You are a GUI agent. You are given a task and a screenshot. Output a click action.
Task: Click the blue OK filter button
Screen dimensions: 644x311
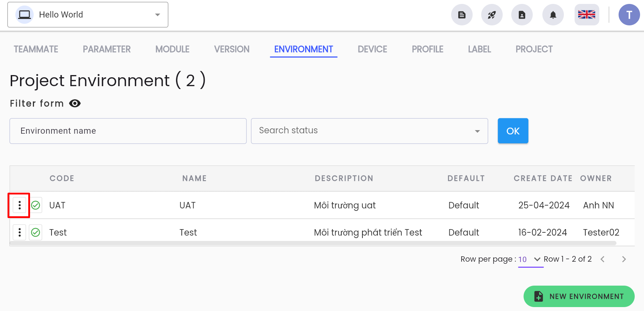click(513, 131)
